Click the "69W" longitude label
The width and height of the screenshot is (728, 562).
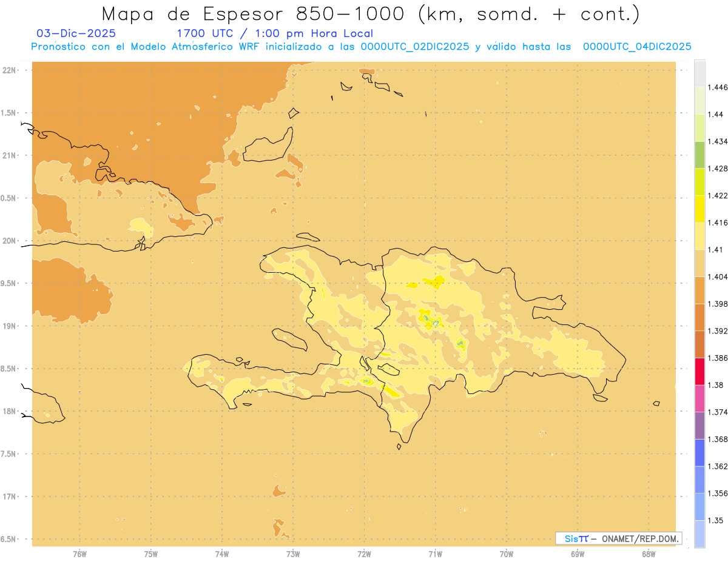click(578, 554)
